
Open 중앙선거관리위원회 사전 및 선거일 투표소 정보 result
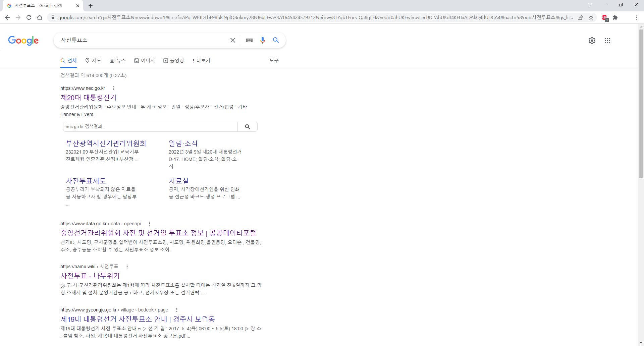158,233
